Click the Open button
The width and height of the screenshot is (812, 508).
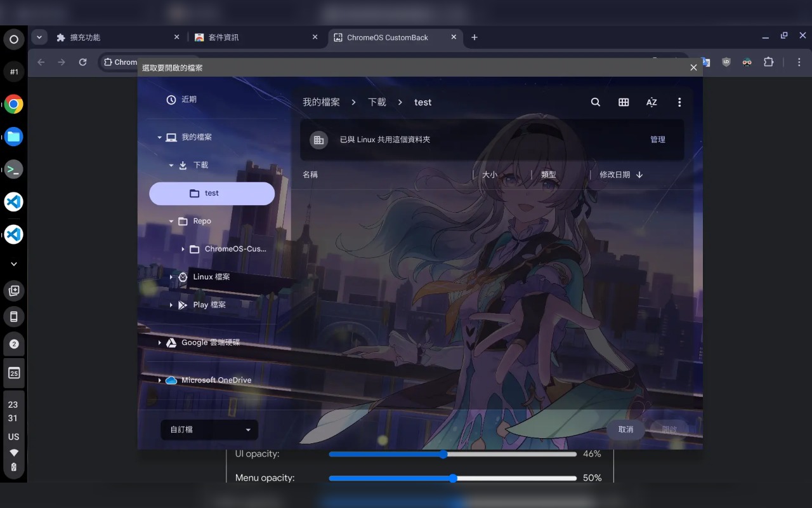[x=669, y=430]
